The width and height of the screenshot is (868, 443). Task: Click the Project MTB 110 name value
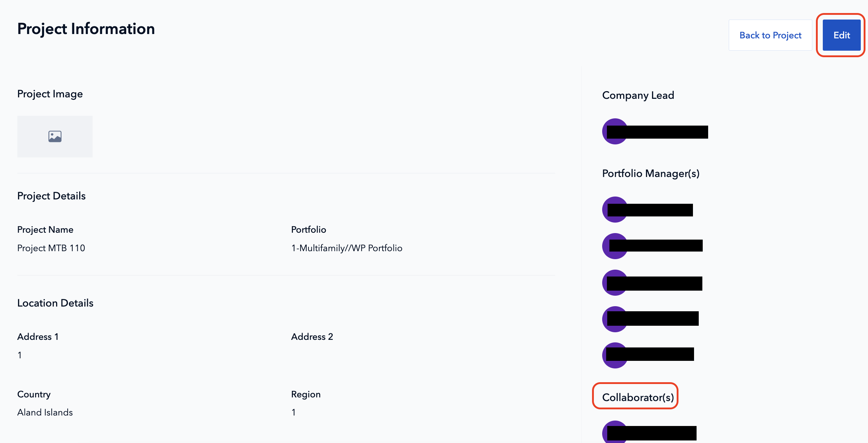click(51, 248)
